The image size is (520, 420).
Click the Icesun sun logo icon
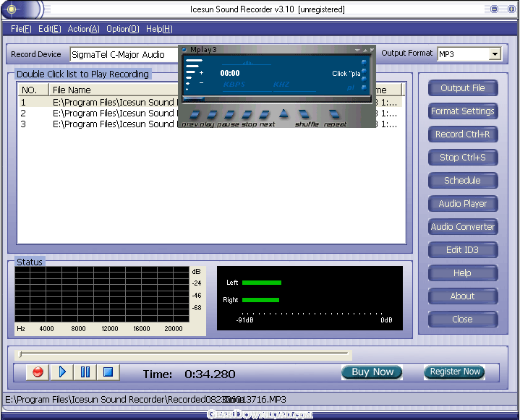click(12, 9)
